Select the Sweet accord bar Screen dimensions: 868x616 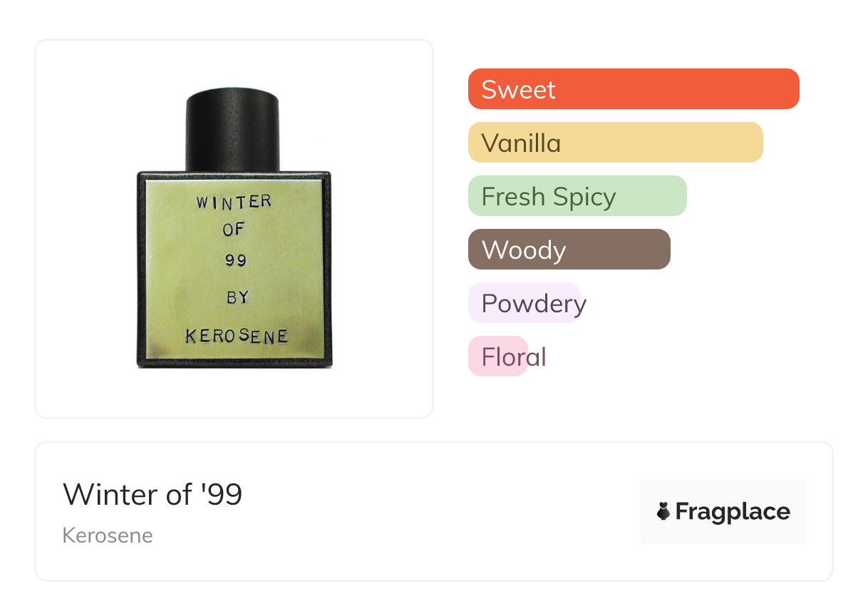tap(633, 89)
